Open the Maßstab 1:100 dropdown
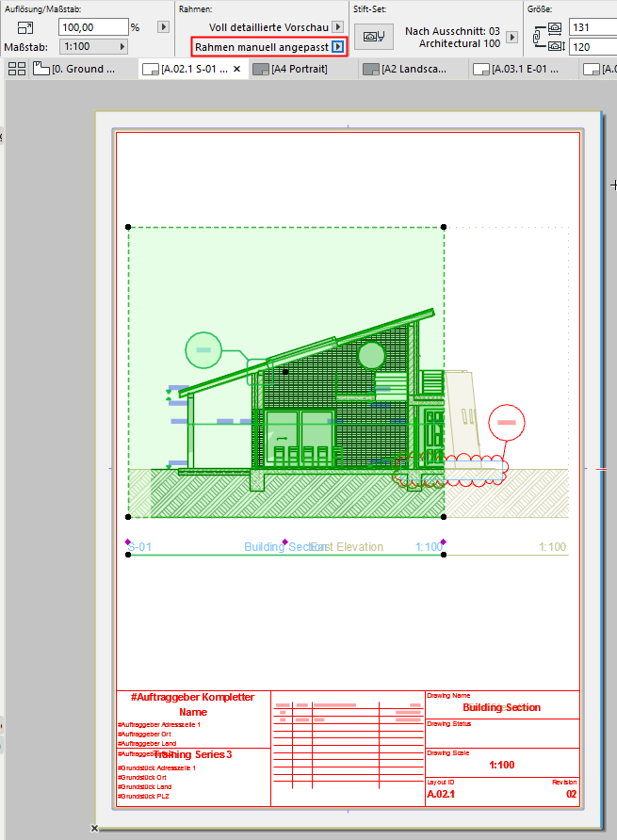Viewport: 617px width, 840px height. [x=93, y=46]
